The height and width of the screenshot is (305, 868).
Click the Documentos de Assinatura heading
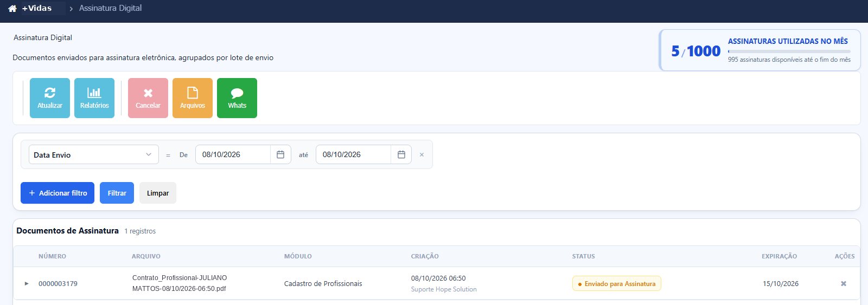coord(67,231)
